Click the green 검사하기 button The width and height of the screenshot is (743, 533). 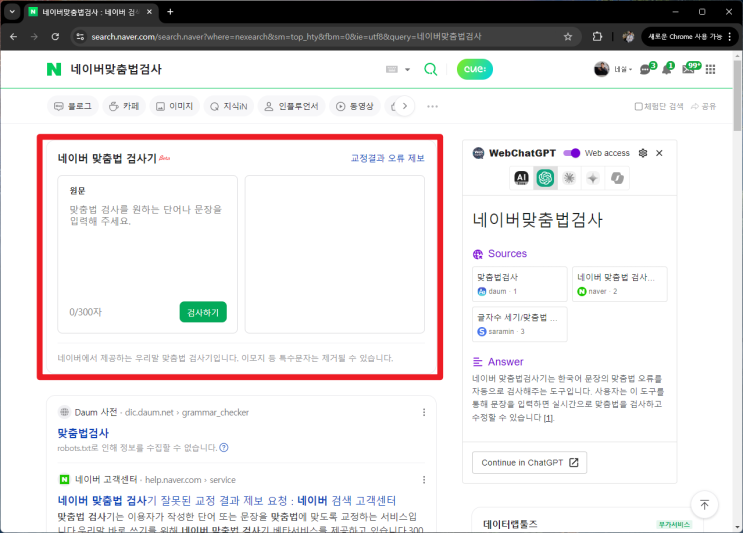pos(203,312)
